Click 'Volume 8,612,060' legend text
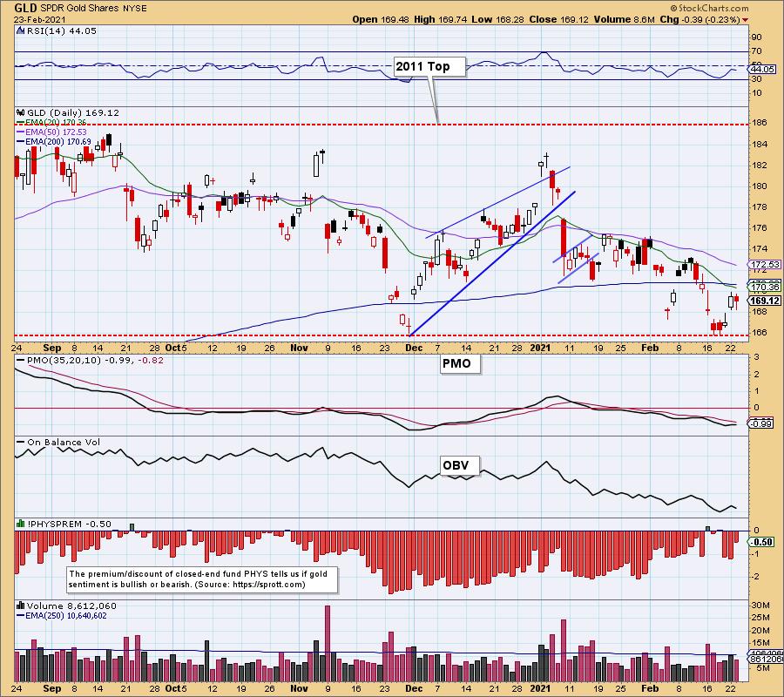The height and width of the screenshot is (697, 784). click(x=71, y=606)
